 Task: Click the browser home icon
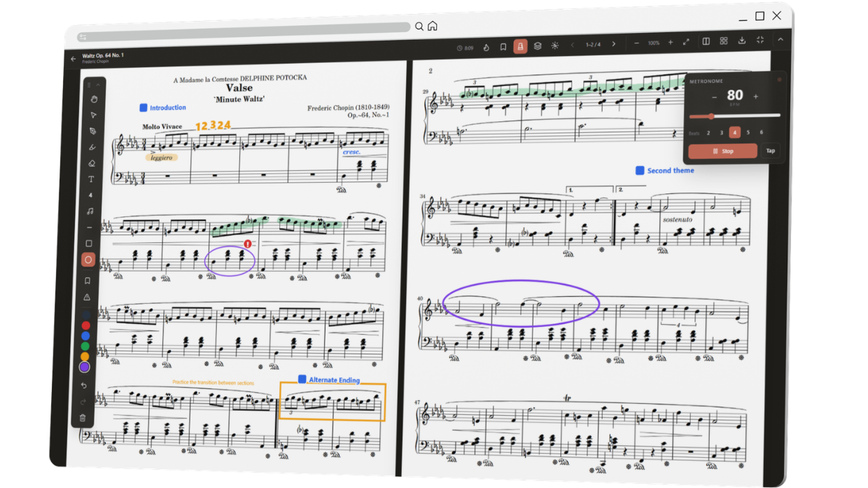coord(433,26)
